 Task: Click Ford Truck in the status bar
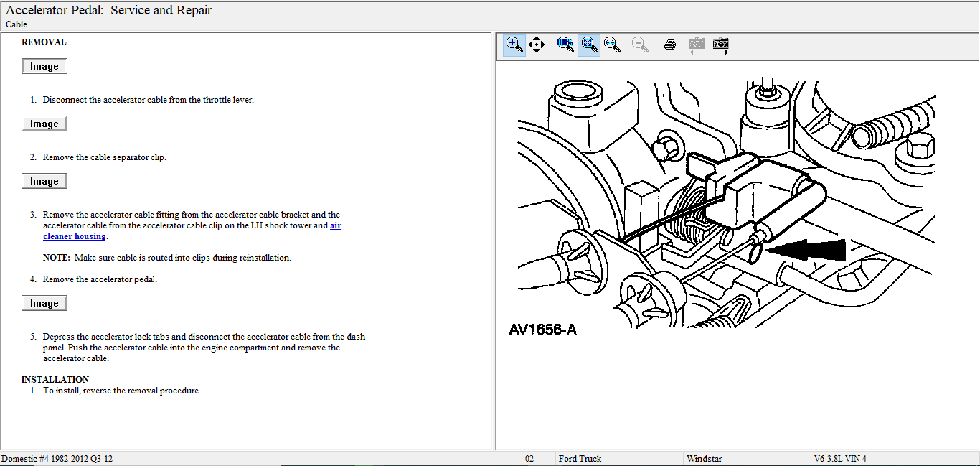pos(580,459)
